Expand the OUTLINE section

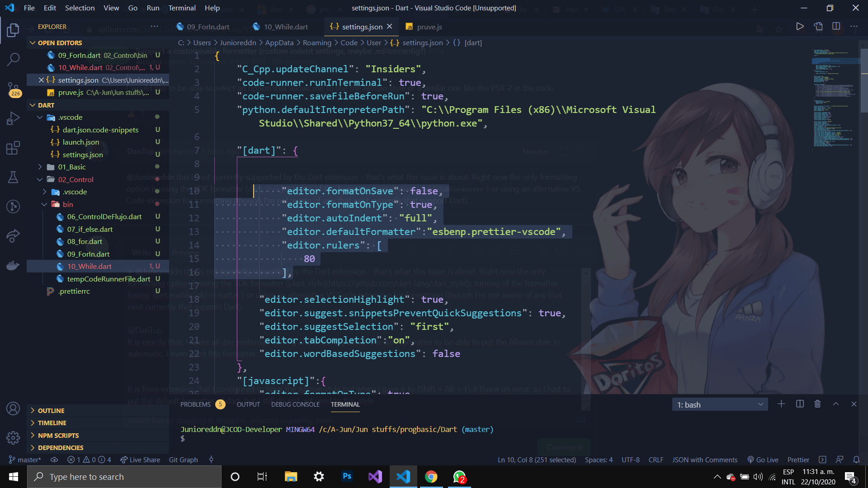tap(98, 411)
